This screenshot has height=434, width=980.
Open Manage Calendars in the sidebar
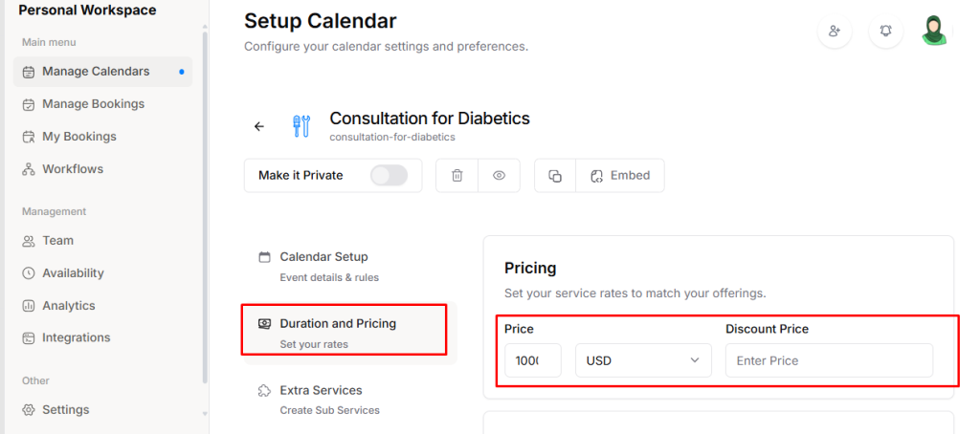(96, 72)
